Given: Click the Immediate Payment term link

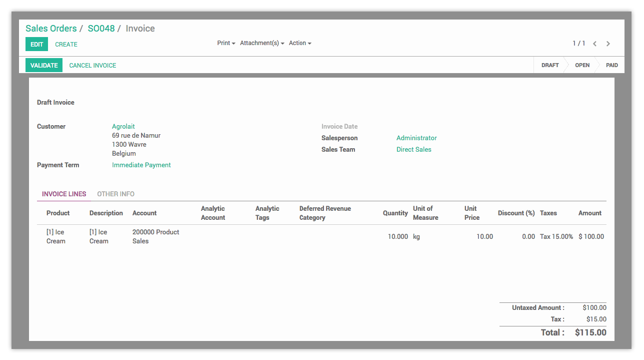Looking at the screenshot, I should pyautogui.click(x=141, y=165).
